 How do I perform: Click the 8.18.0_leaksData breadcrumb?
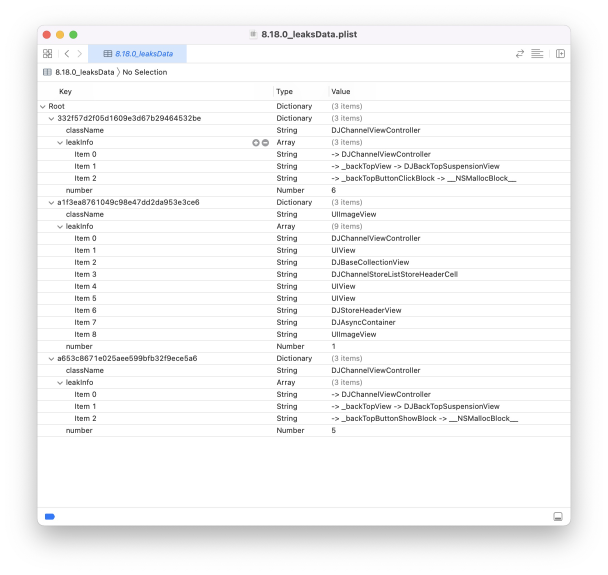(x=85, y=72)
